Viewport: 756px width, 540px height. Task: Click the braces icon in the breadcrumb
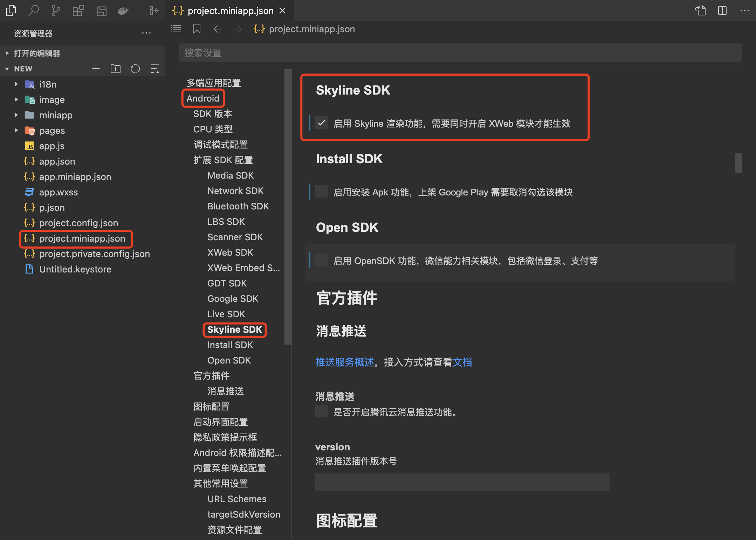(259, 29)
